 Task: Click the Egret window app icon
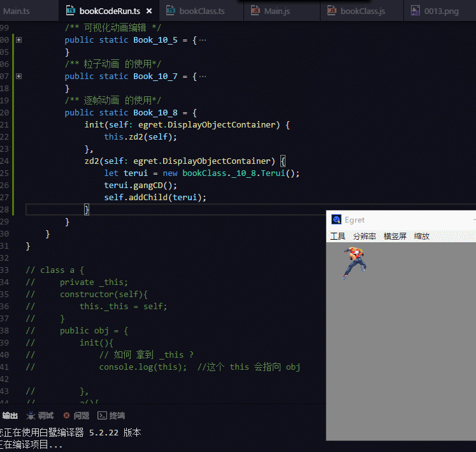pyautogui.click(x=336, y=219)
